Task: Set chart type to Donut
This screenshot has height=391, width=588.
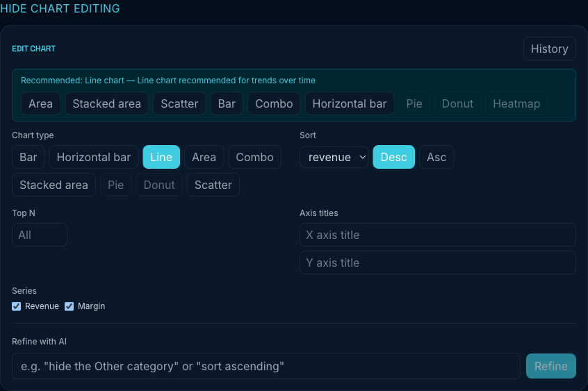Action: point(159,185)
